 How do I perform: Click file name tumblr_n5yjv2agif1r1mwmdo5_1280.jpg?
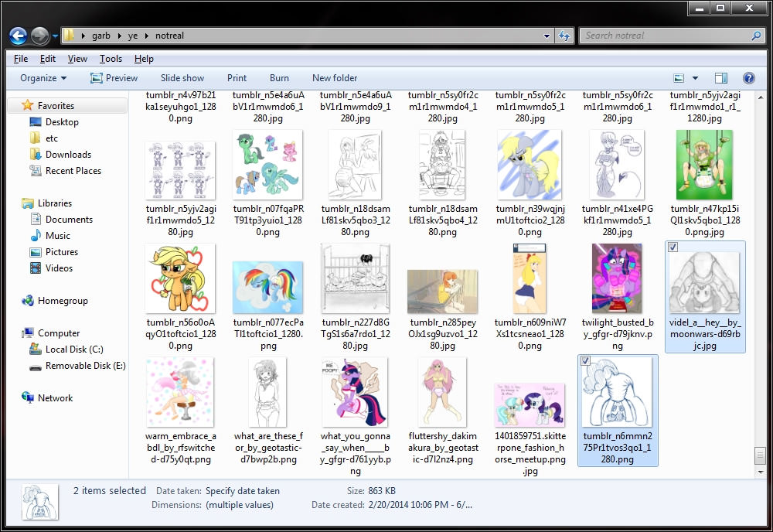(181, 220)
